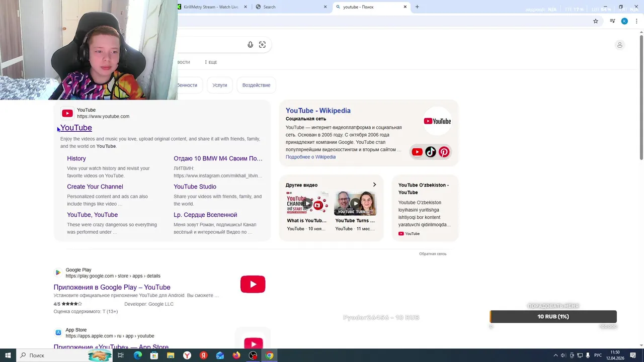
Task: Click the YouTube social icon in knowledge panel
Action: [417, 152]
